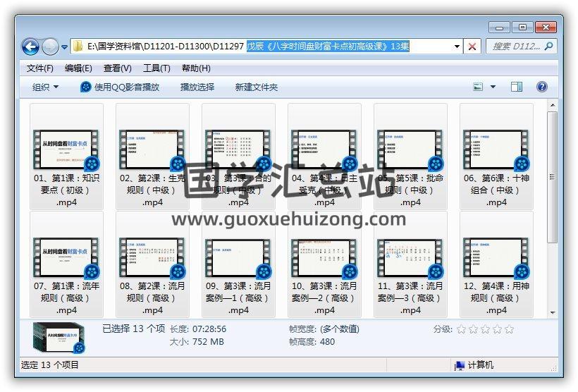Select video 11、第3课：流月案例—3（高级）.mp4

[410, 264]
